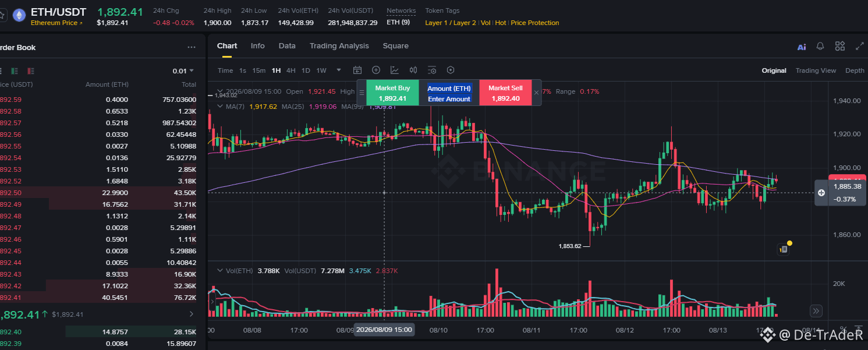Select the 1s interval

[x=243, y=70]
